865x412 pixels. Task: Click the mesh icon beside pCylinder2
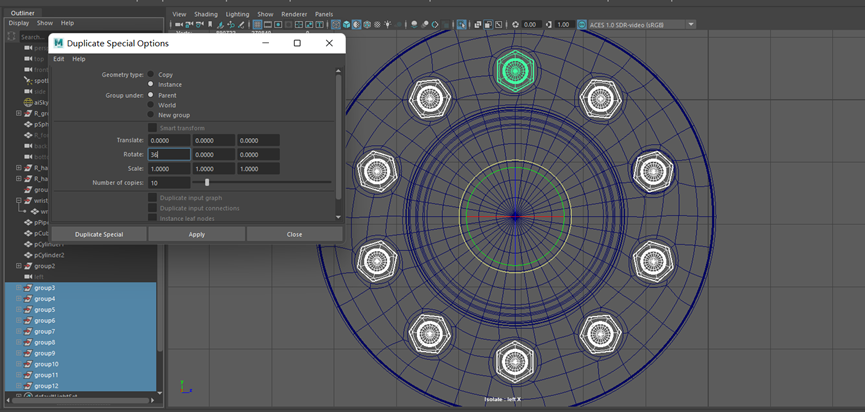click(29, 255)
